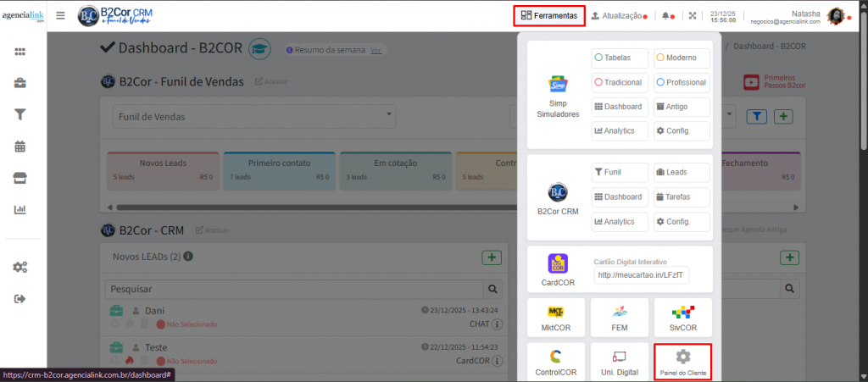Click the Pesquisar search field
Screen dimensions: 868x382
[x=292, y=289]
